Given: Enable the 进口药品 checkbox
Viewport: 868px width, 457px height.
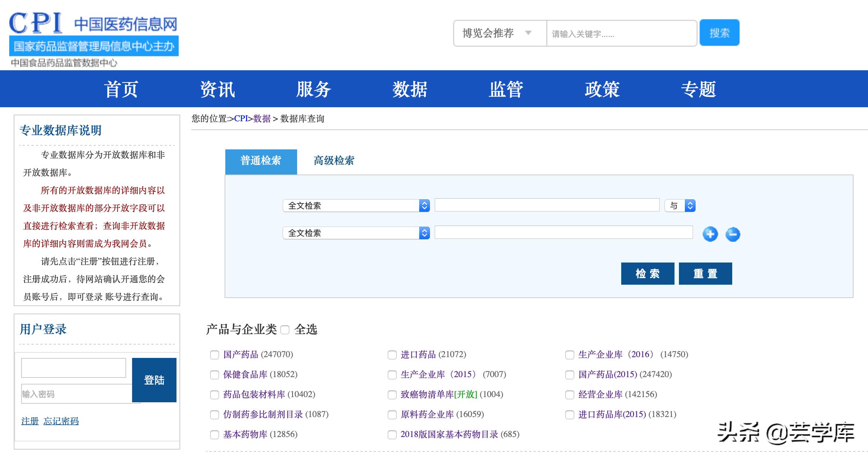Looking at the screenshot, I should coord(392,355).
